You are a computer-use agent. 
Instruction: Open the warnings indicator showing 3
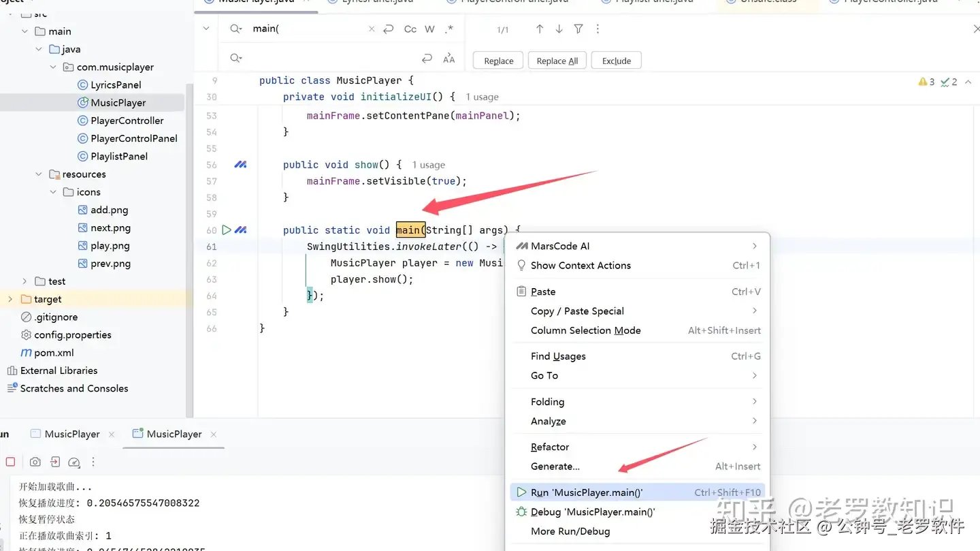click(926, 82)
